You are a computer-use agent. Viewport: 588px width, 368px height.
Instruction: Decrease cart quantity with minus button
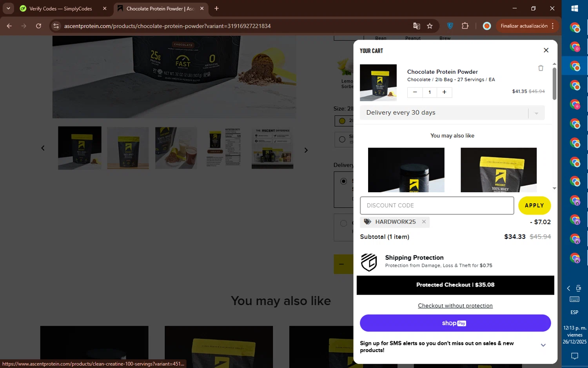point(415,92)
